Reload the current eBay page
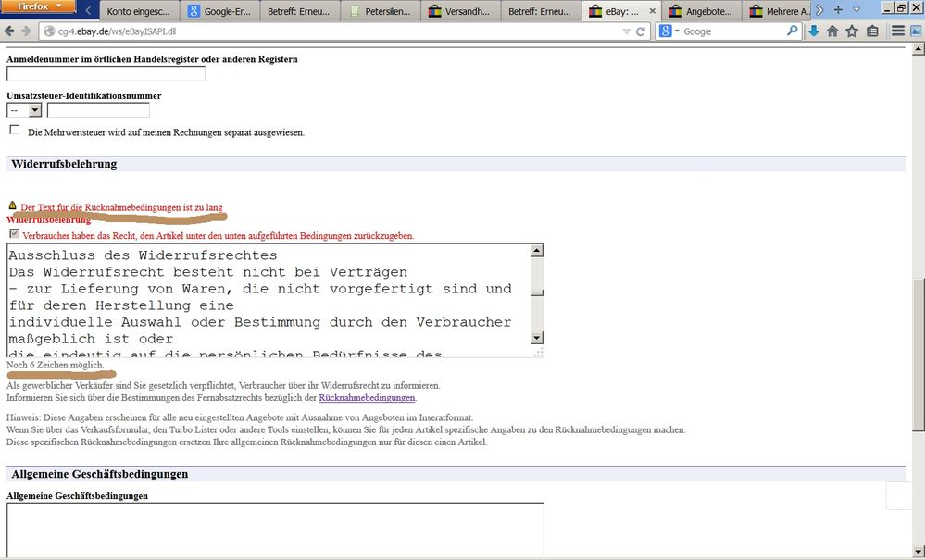This screenshot has height=560, width=925. pos(640,31)
